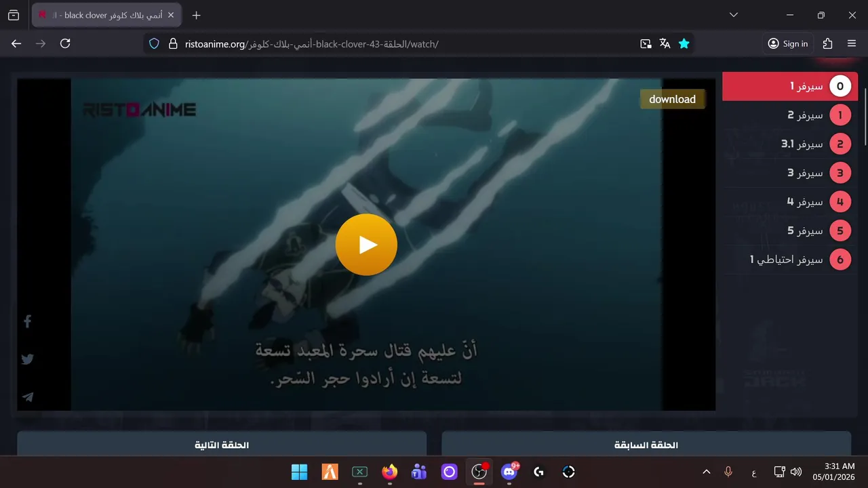Viewport: 868px width, 488px height.
Task: Share via Telegram icon
Action: [x=28, y=397]
